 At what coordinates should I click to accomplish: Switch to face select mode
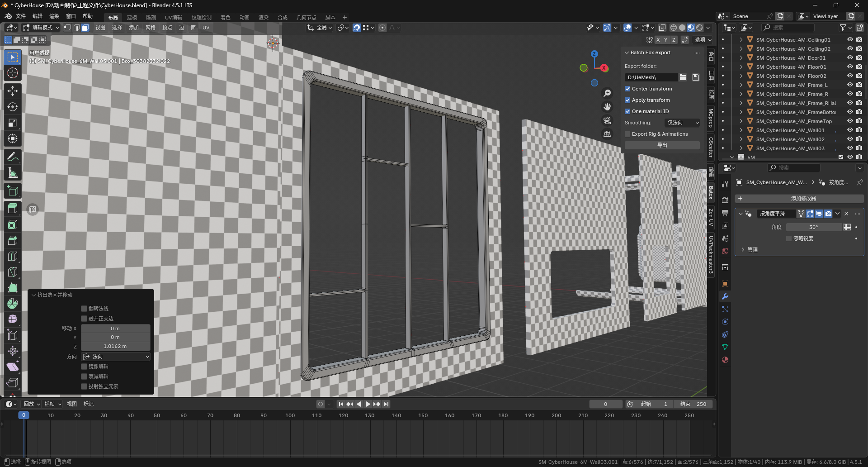(x=85, y=28)
